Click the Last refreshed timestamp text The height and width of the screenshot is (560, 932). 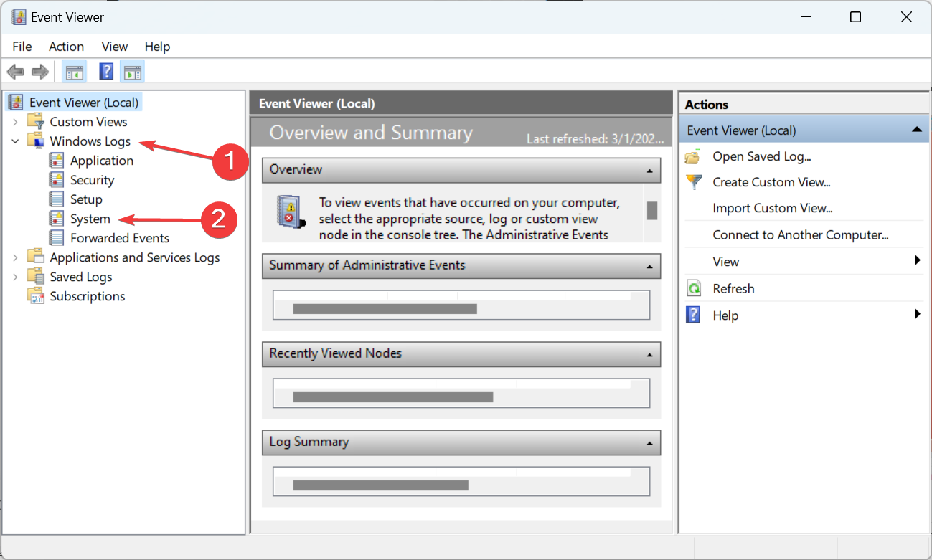pos(596,139)
